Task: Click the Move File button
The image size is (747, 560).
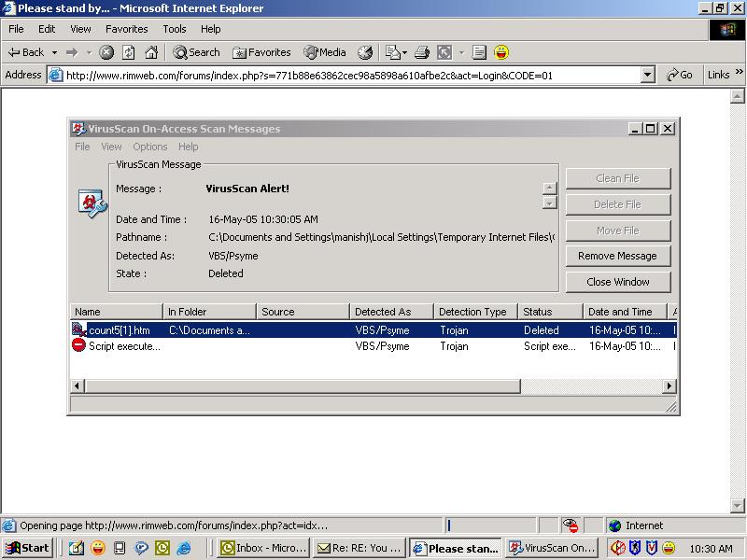Action: pos(618,231)
